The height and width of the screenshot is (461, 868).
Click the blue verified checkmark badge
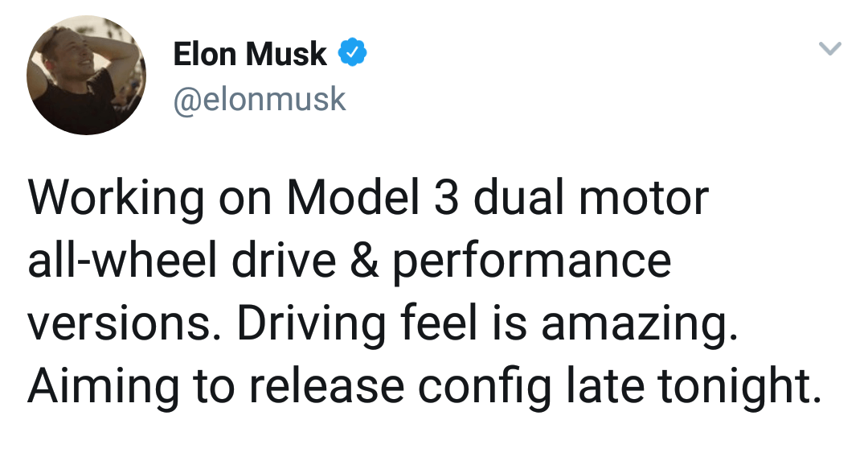click(x=353, y=53)
